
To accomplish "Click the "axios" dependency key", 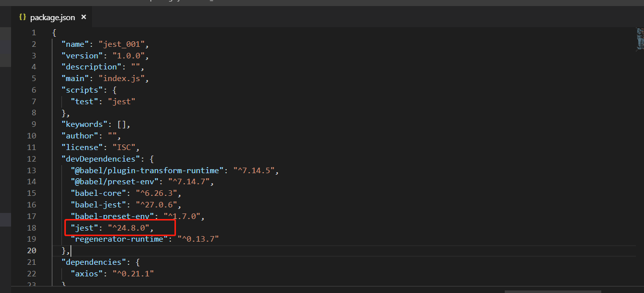I will pyautogui.click(x=87, y=273).
